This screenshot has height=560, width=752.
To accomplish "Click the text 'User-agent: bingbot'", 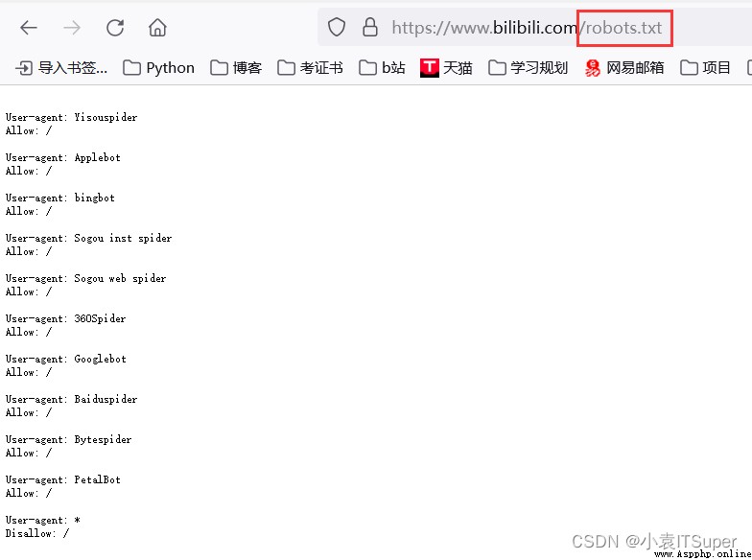I will 59,198.
